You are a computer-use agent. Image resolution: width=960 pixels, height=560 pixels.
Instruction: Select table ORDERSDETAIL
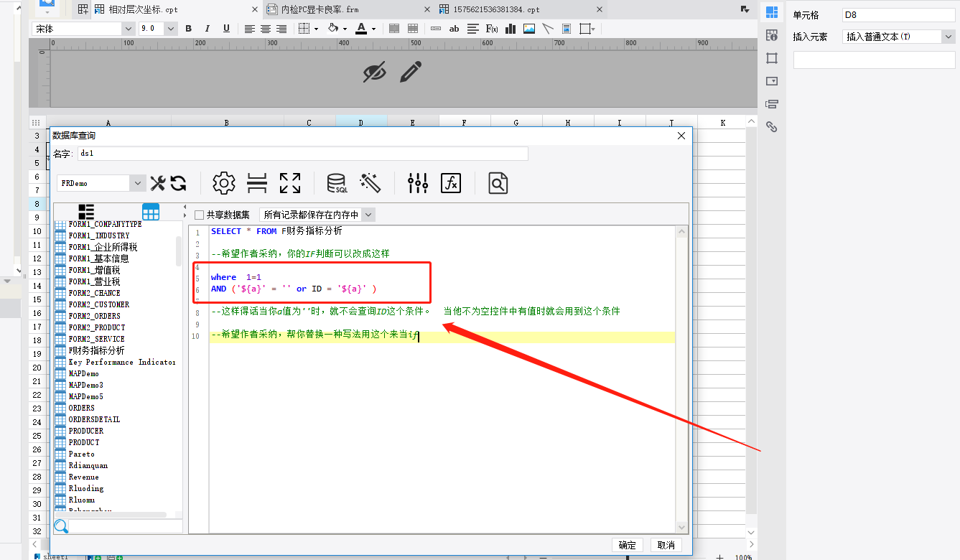[94, 419]
